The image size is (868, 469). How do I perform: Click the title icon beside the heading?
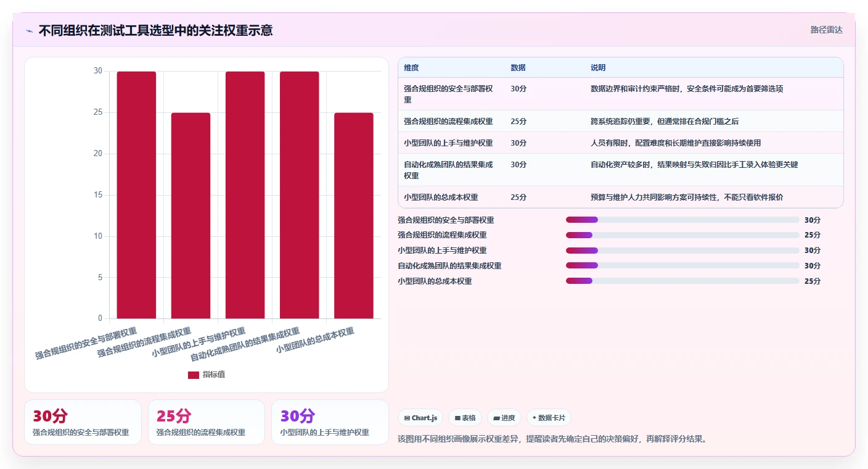click(29, 31)
